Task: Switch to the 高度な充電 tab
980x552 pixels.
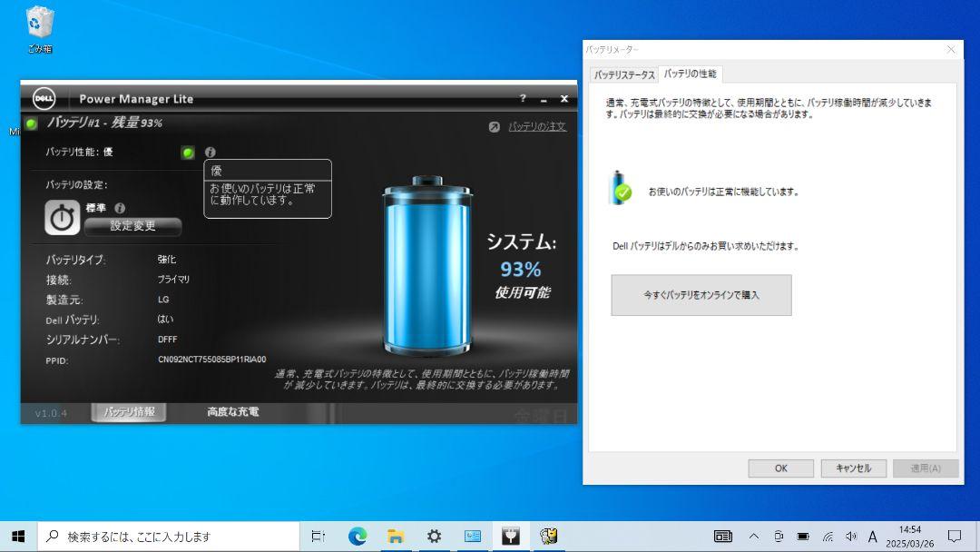Action: click(233, 412)
